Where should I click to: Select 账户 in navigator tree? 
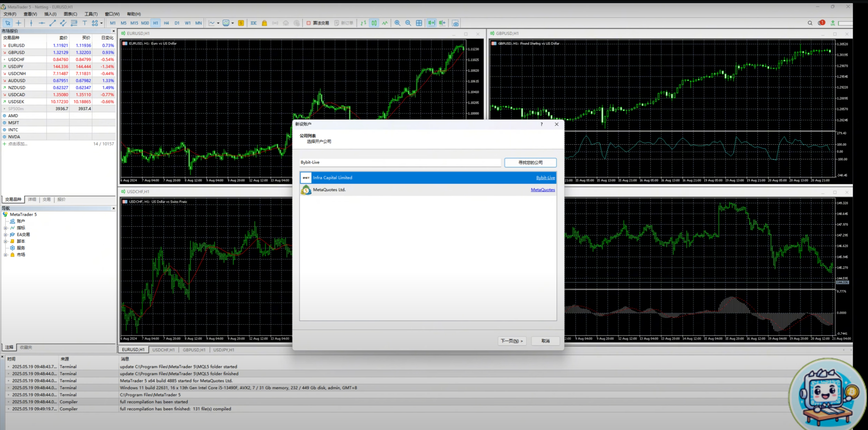[21, 221]
